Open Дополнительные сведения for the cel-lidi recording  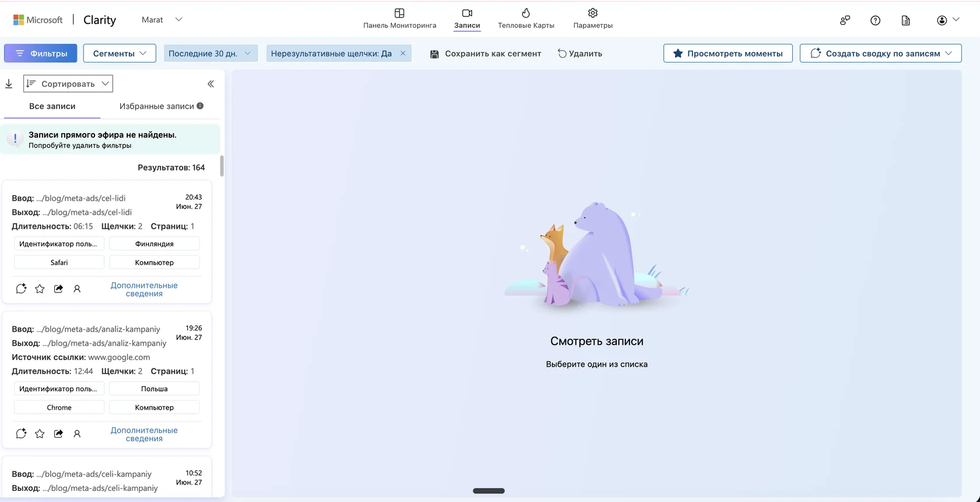[x=144, y=290]
